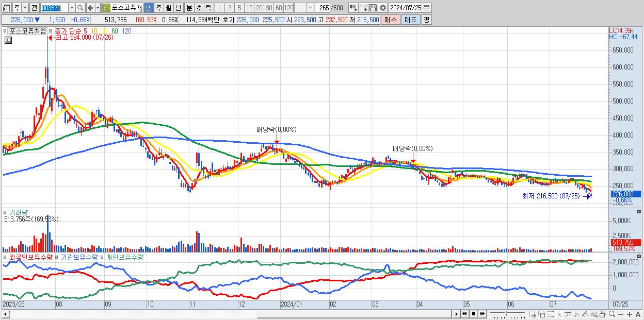
Task: Click the magnifier zoom icon at bottom right
Action: tap(612, 314)
